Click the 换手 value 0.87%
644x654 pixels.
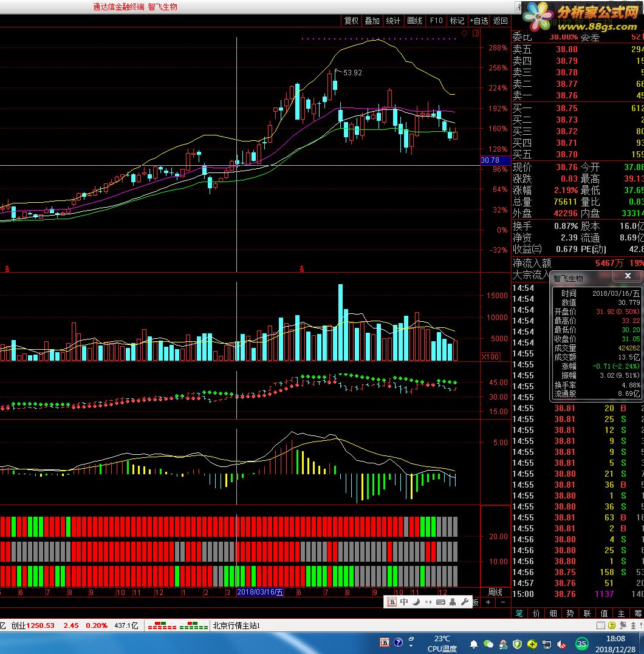tap(566, 226)
